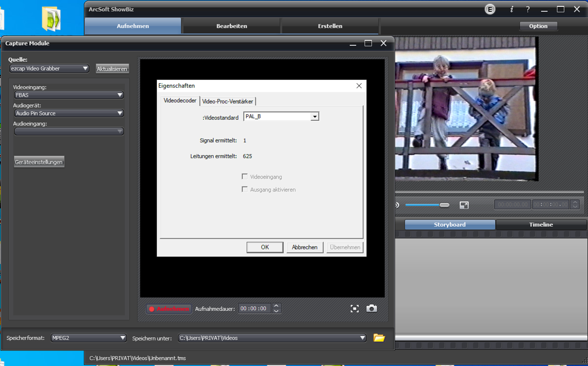Viewport: 588px width, 366px height.
Task: Click the info icon in title bar
Action: pyautogui.click(x=511, y=9)
